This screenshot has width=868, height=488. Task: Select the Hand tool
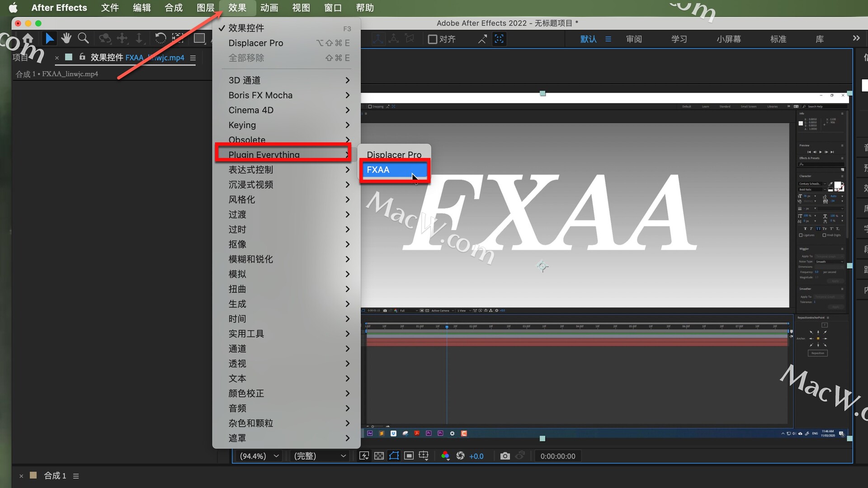(x=66, y=38)
